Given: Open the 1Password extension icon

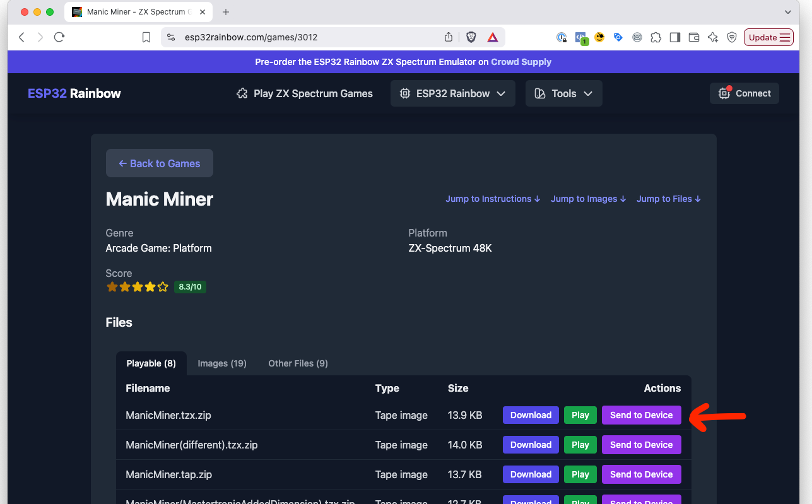Looking at the screenshot, I should [562, 37].
